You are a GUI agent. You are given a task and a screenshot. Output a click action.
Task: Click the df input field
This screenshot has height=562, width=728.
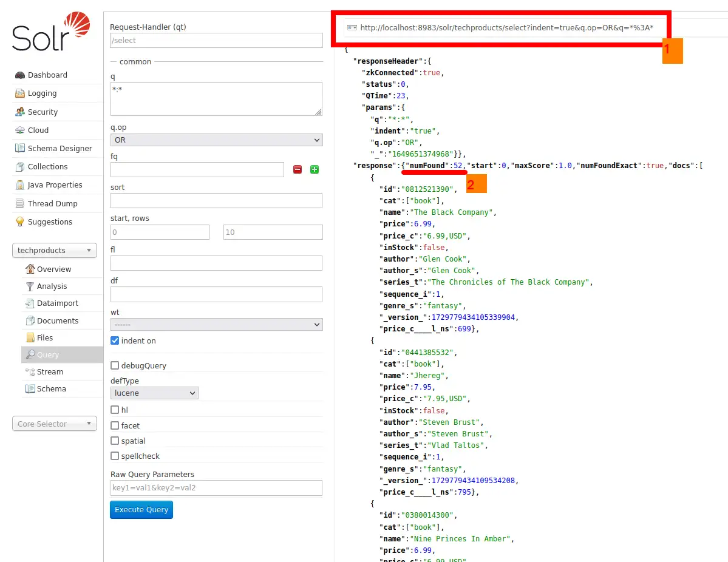click(x=216, y=294)
